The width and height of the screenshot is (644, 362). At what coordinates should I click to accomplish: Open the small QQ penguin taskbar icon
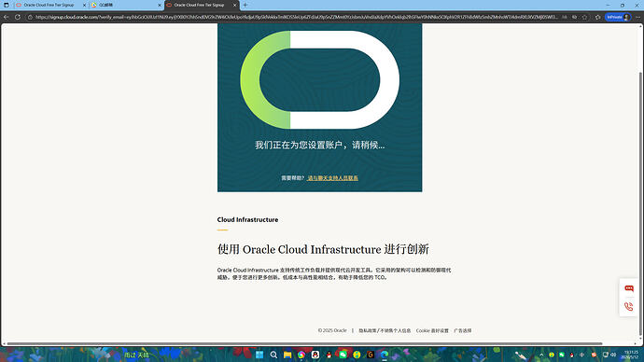point(329,355)
